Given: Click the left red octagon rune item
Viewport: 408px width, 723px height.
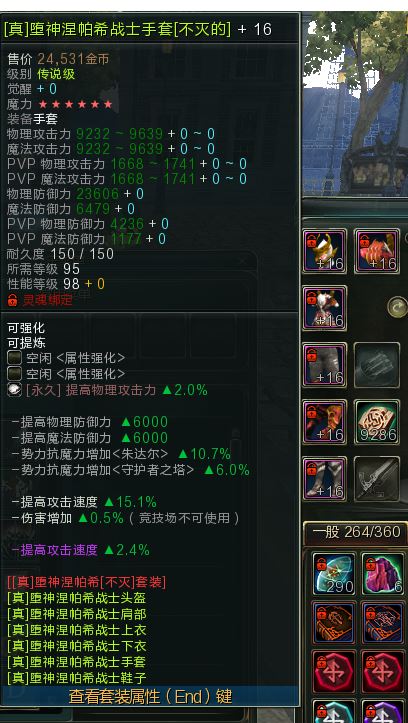Looking at the screenshot, I should (x=334, y=671).
